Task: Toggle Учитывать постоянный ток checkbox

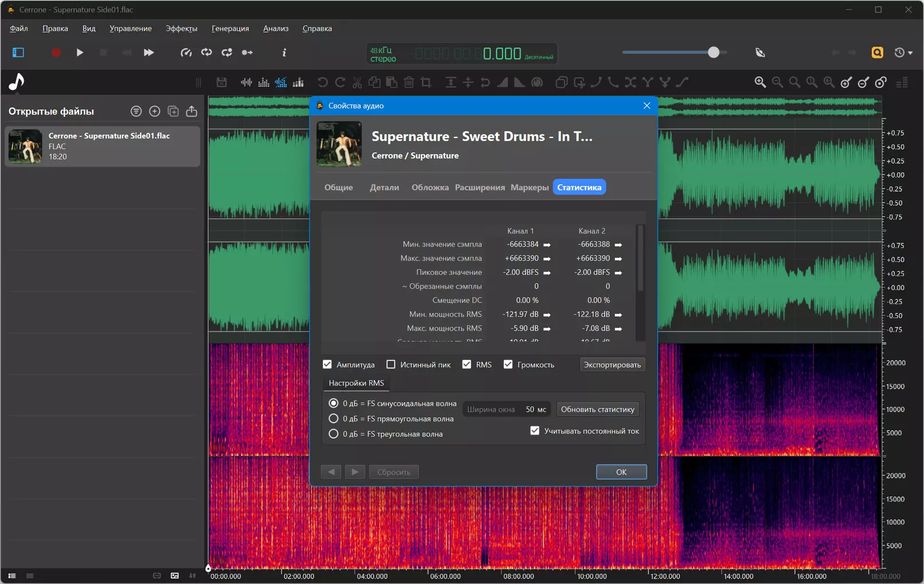Action: click(535, 431)
